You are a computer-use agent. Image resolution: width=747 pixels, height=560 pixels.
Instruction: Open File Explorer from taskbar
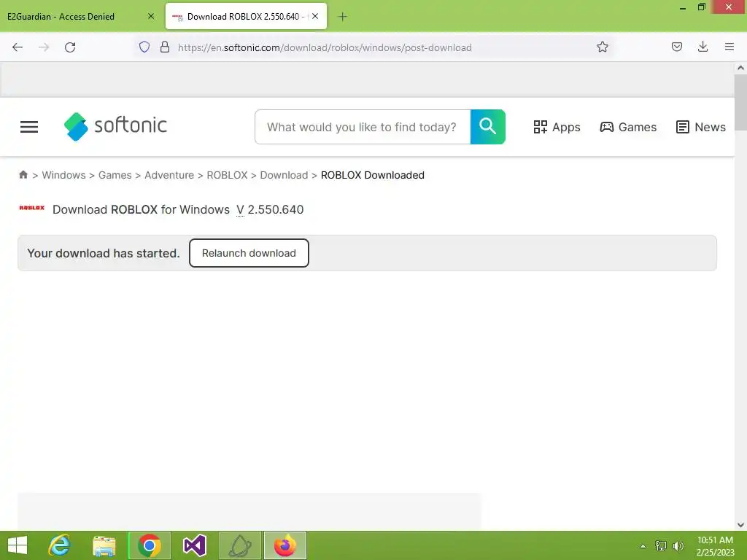click(x=104, y=545)
